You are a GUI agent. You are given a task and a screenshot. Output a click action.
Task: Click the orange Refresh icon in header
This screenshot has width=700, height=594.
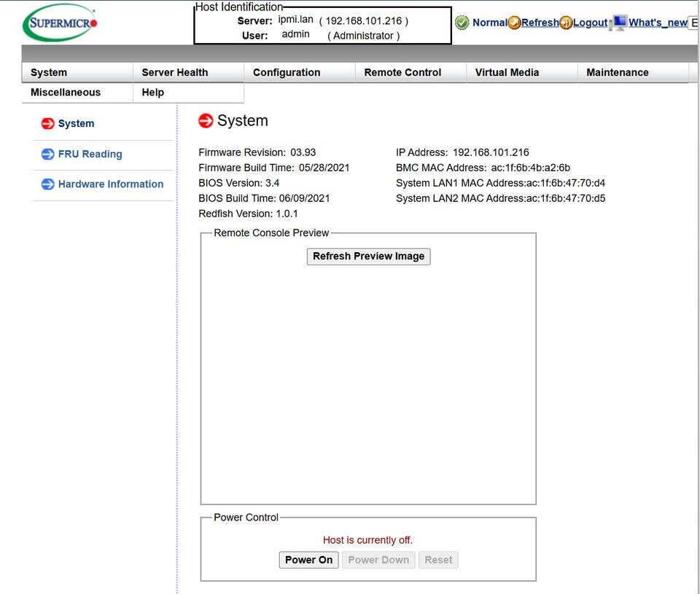pyautogui.click(x=515, y=23)
